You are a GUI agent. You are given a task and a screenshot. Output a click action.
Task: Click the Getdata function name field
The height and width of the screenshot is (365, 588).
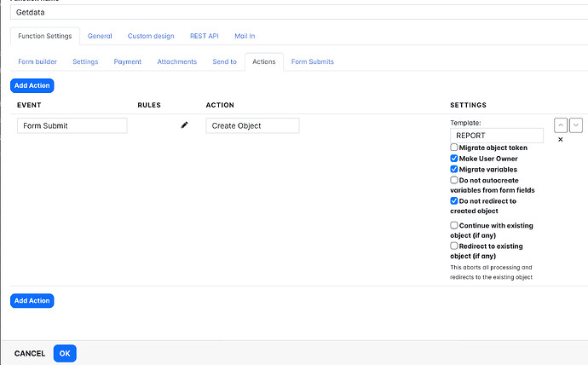(x=294, y=12)
